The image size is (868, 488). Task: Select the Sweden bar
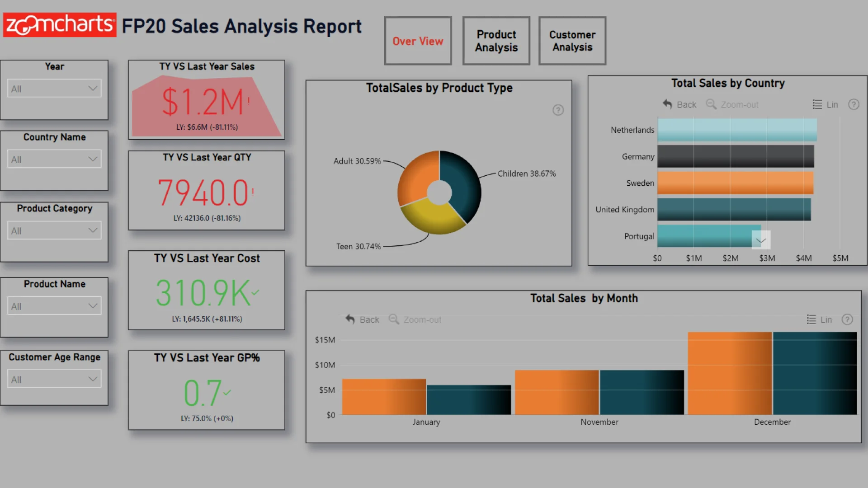(735, 183)
